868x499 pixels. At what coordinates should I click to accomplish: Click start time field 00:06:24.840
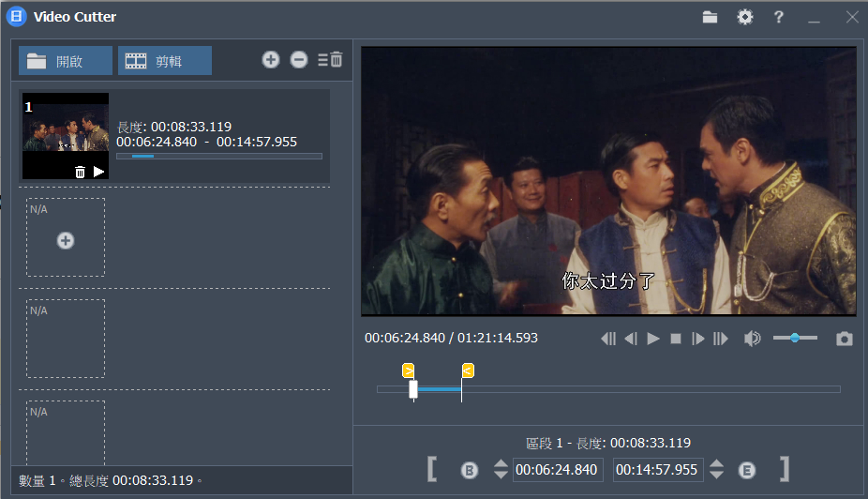pyautogui.click(x=558, y=470)
